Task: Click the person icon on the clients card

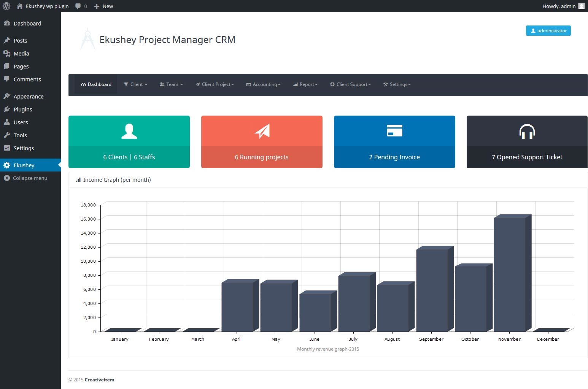Action: (x=129, y=131)
